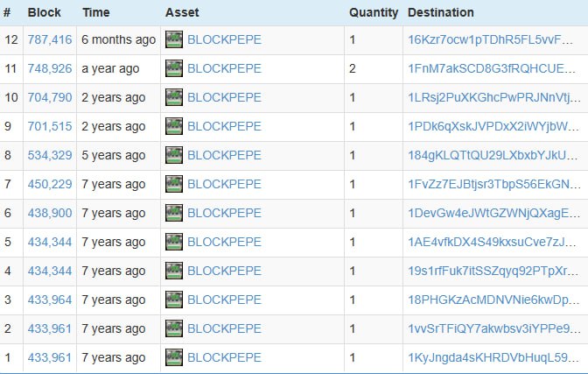This screenshot has width=588, height=374.
Task: Open BLOCKPEPE asset link in row 4
Action: coord(224,271)
